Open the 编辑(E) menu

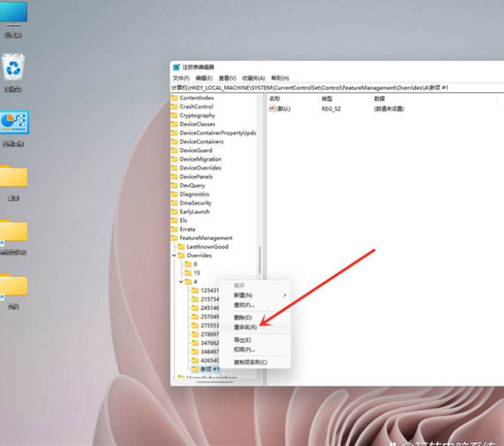point(203,78)
